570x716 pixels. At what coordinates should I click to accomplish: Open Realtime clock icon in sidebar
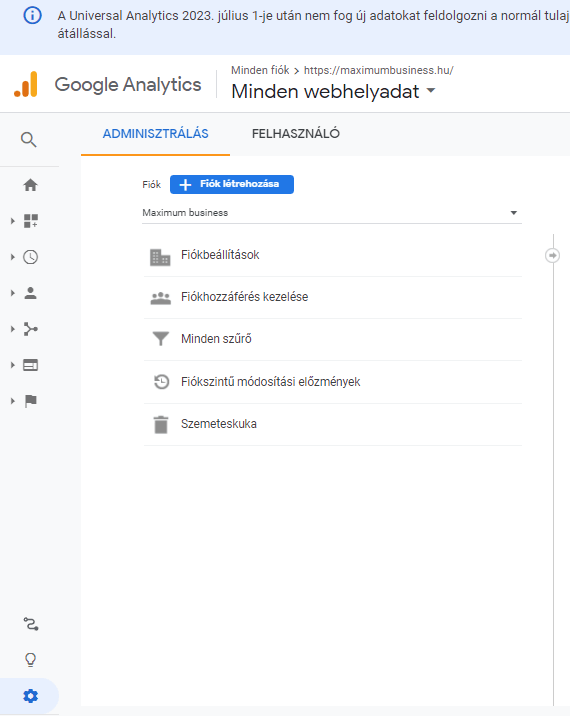[x=31, y=257]
